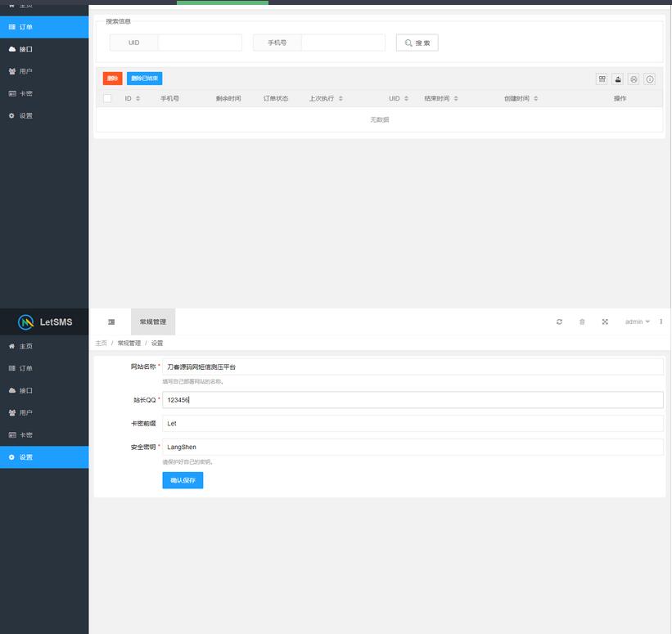
Task: Tick the select-all checkbox in table header
Action: [x=107, y=98]
